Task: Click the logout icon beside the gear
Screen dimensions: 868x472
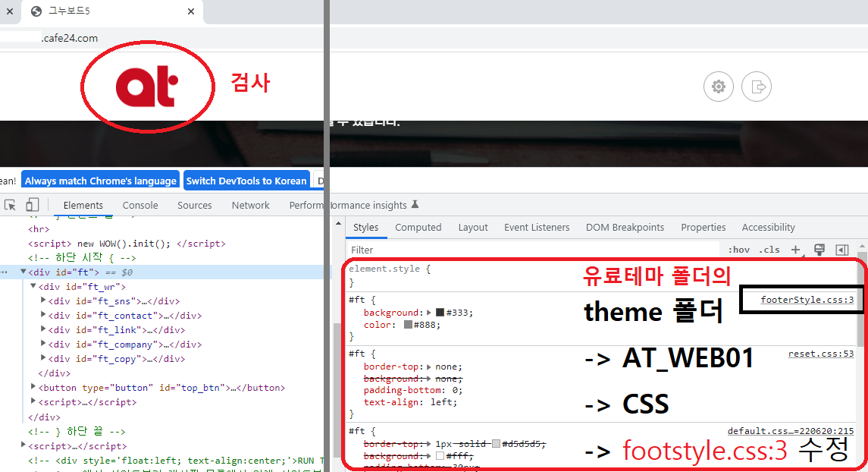Action: point(757,87)
